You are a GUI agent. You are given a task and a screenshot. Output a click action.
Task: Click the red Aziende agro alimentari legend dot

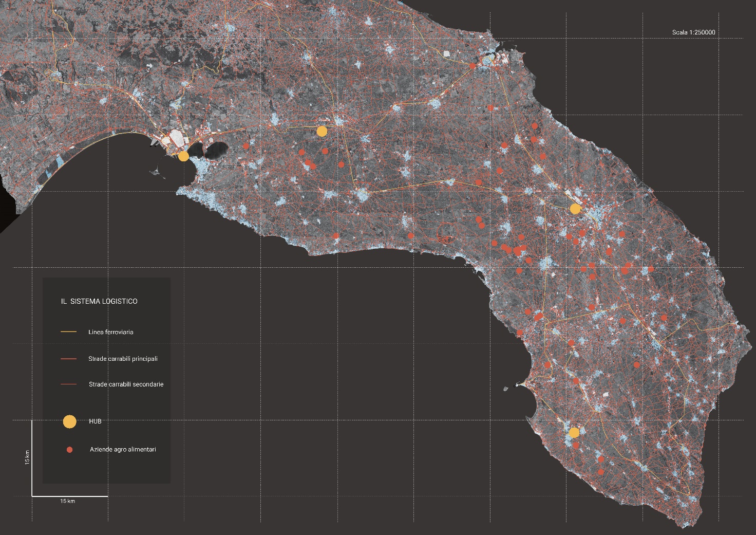pos(69,450)
